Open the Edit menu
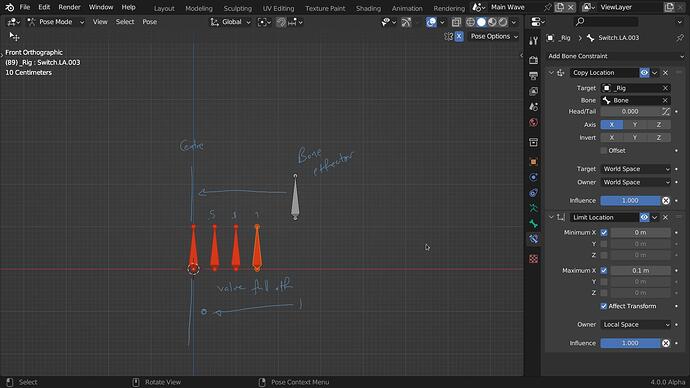Screen dimensions: 690x388 tap(44, 7)
